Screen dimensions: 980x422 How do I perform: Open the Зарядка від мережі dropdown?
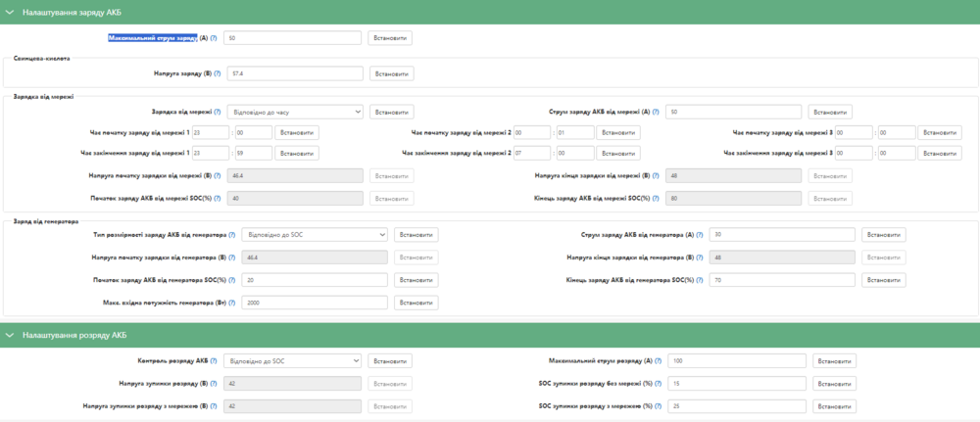pos(295,112)
